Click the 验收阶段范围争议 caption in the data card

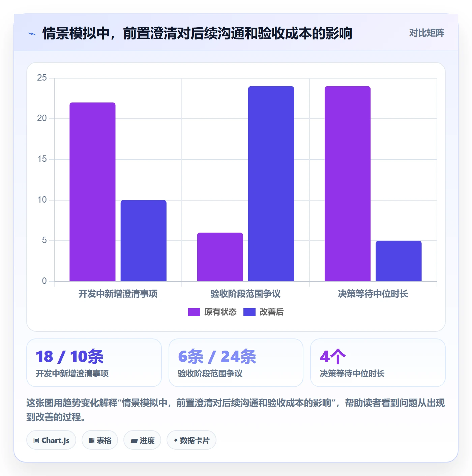tap(210, 374)
